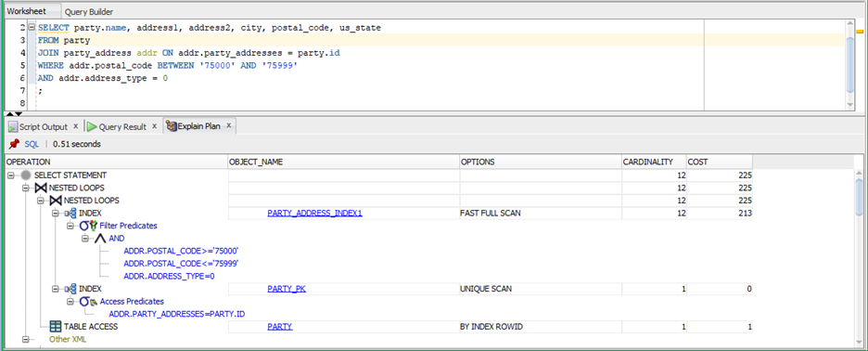Select the ADDR.POSTAL_CODE<='75999' predicate
This screenshot has width=868, height=351.
[x=181, y=264]
